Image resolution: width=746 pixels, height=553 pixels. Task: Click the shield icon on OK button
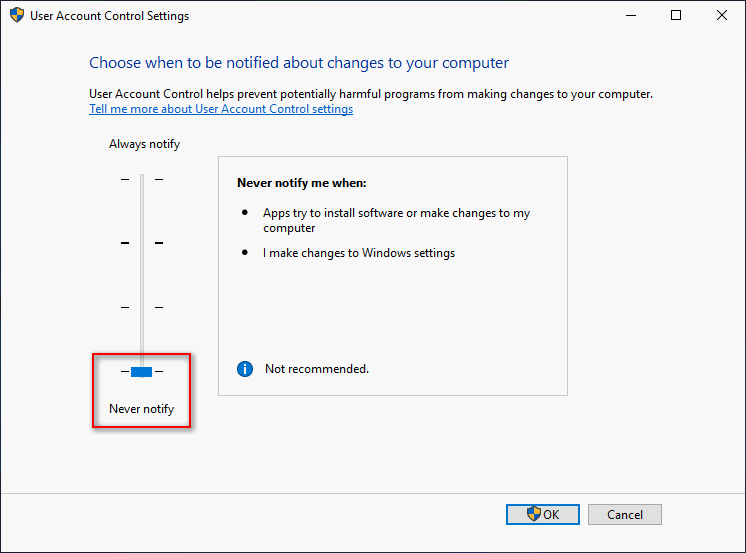(534, 514)
